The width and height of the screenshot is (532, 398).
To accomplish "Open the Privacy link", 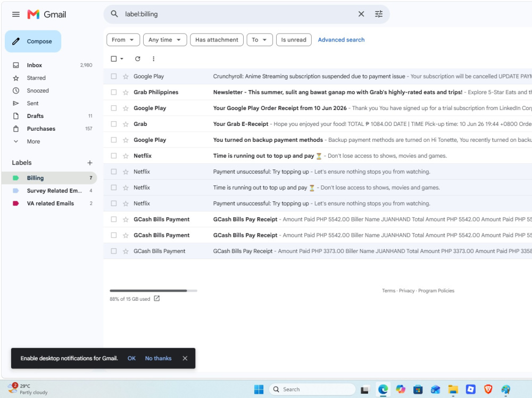I will pyautogui.click(x=406, y=291).
